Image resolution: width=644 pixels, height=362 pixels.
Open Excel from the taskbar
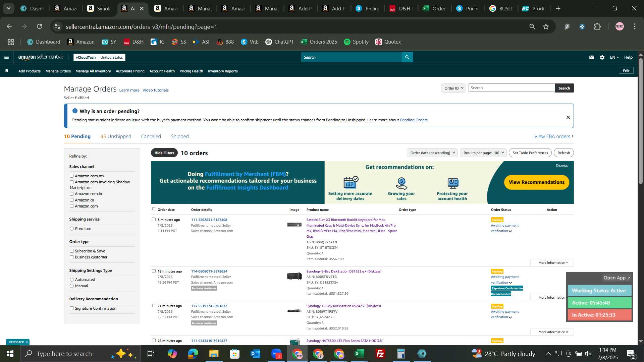[x=359, y=354]
